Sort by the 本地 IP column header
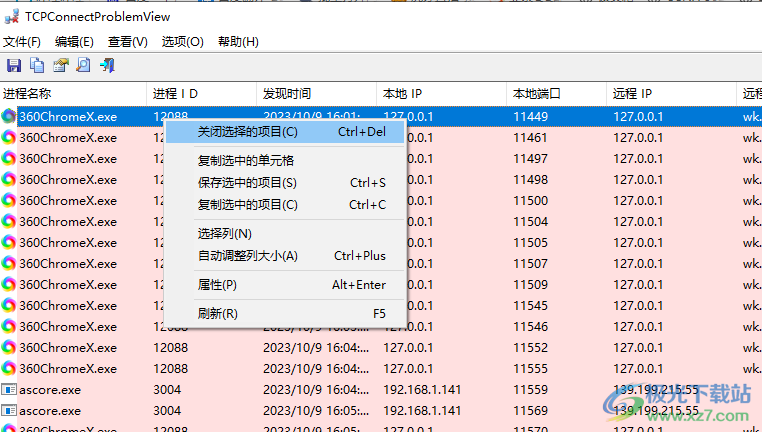This screenshot has width=762, height=432. (x=442, y=93)
